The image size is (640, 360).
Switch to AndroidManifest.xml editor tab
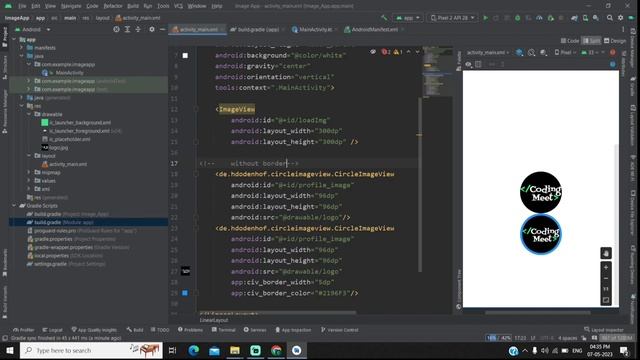click(x=373, y=29)
